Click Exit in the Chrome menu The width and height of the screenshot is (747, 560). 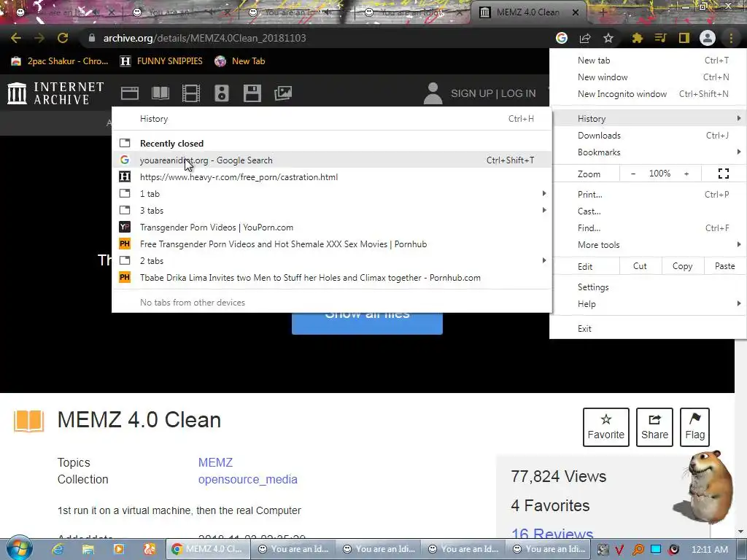pyautogui.click(x=648, y=329)
